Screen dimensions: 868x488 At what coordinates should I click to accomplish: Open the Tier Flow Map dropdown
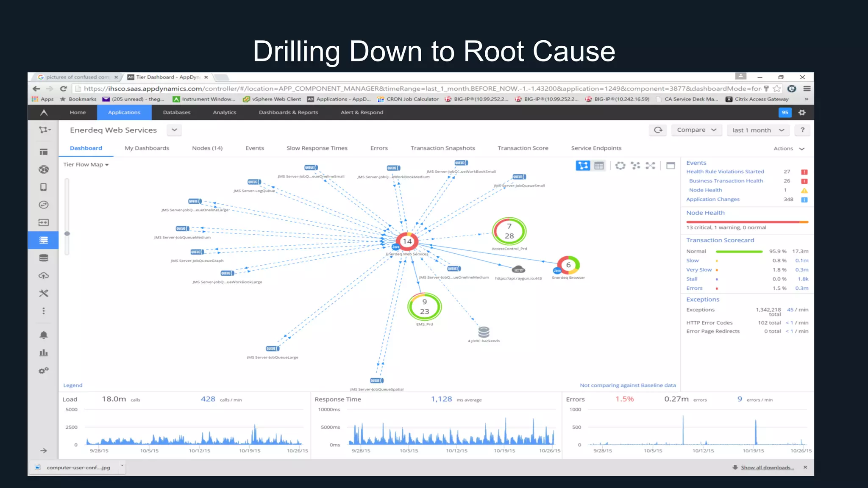tap(86, 164)
